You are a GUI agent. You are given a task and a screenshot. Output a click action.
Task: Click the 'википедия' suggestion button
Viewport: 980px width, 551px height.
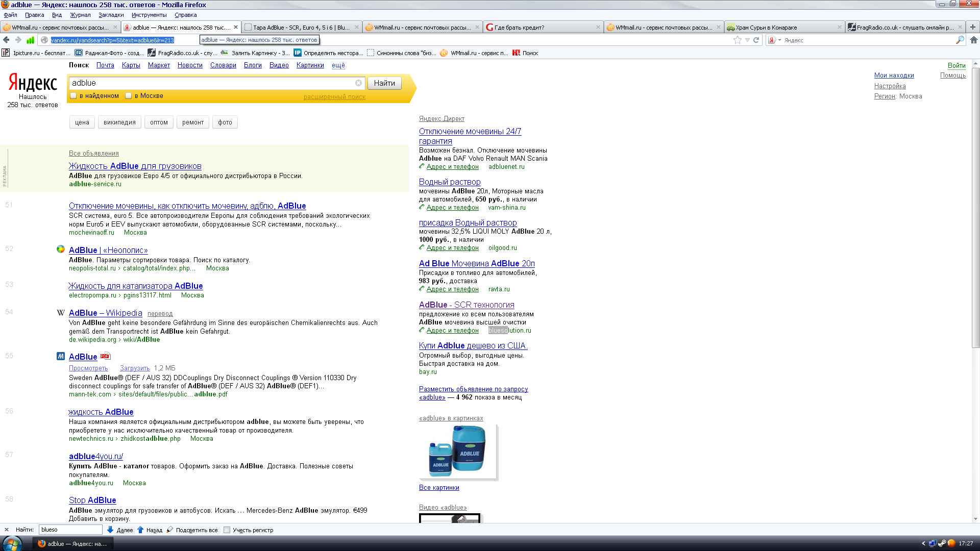point(119,122)
